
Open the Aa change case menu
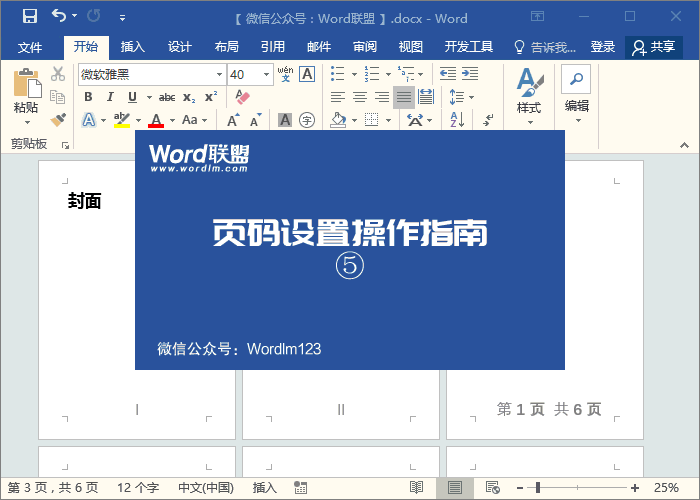point(195,120)
